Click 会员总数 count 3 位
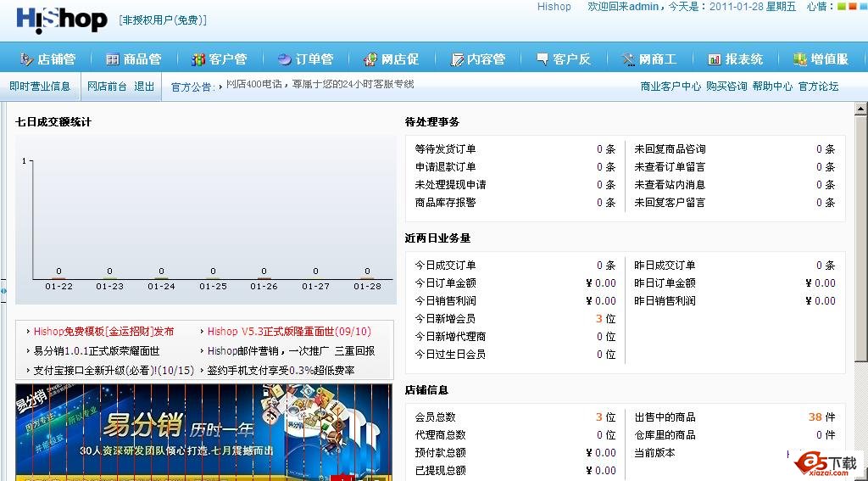The height and width of the screenshot is (481, 868). point(605,417)
